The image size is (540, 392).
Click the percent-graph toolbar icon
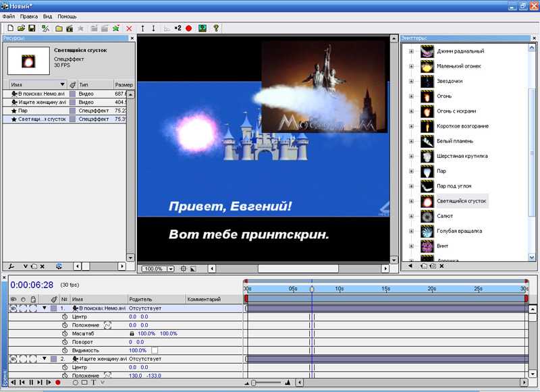pyautogui.click(x=45, y=28)
